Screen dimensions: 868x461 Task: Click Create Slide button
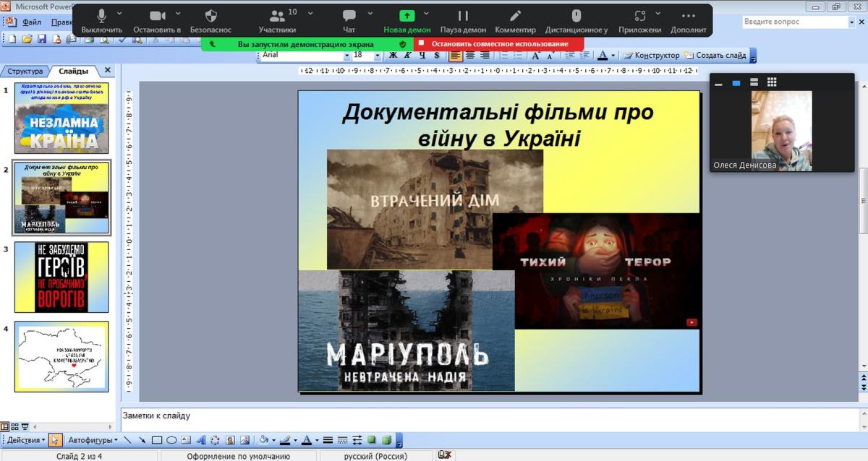[715, 56]
